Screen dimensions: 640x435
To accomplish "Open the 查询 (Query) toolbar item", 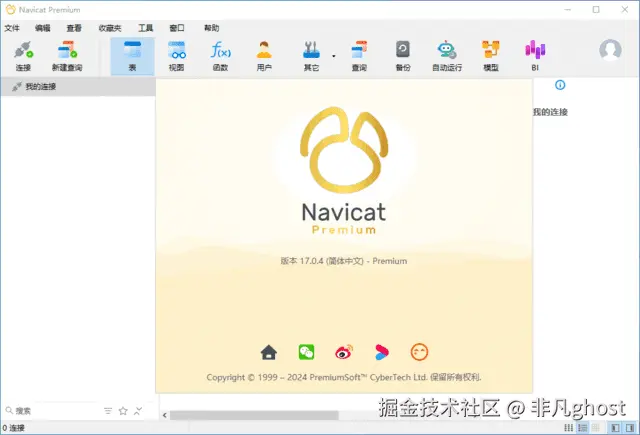I will tap(359, 56).
